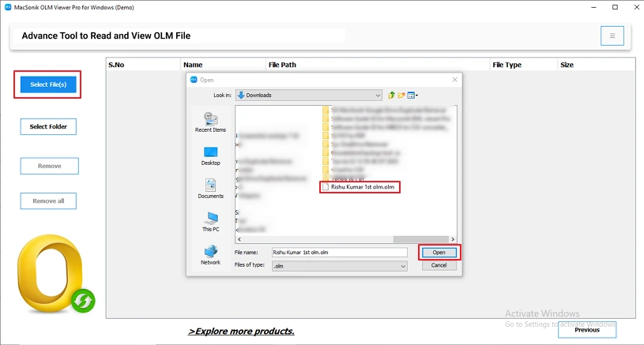
Task: Open the Explore more products link
Action: click(241, 332)
